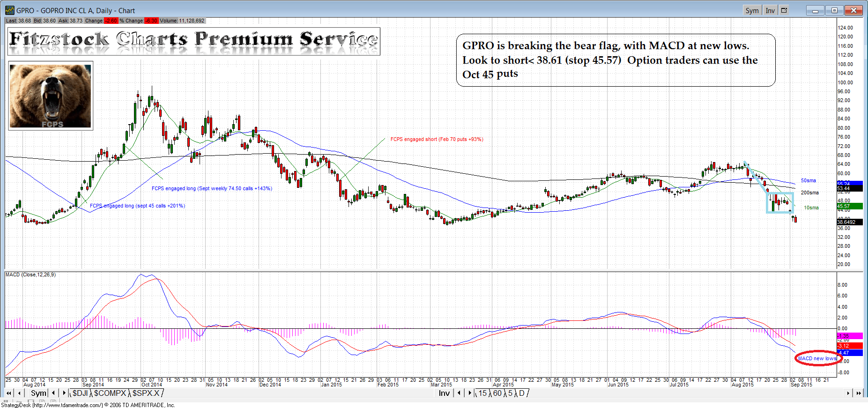The image size is (868, 408).
Task: Select the D daily interval tab
Action: pyautogui.click(x=521, y=393)
